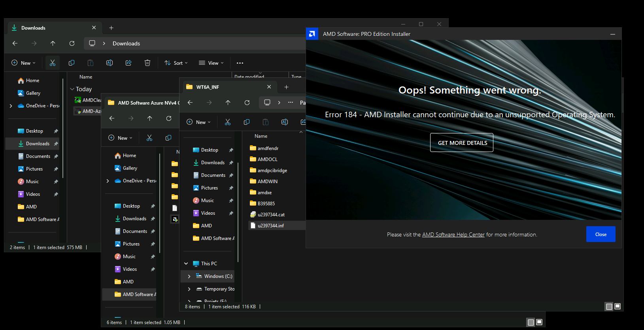Switch WT6A_INF window to large thumbnails view

click(x=618, y=306)
